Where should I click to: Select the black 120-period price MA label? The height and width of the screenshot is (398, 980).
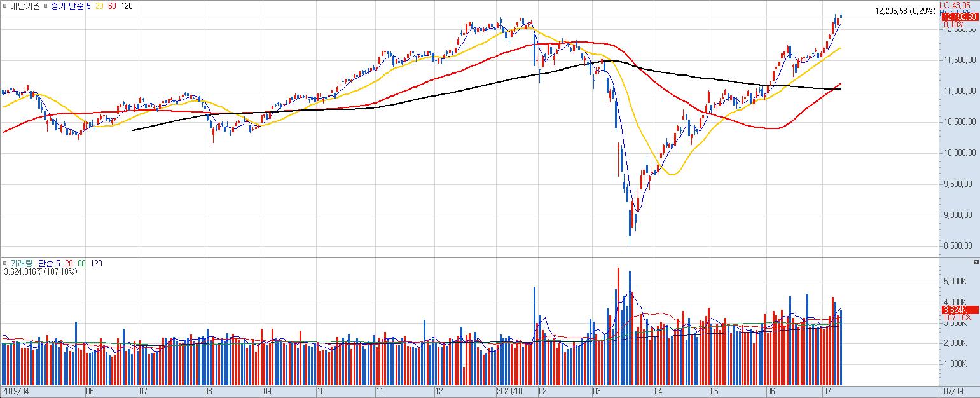tap(127, 5)
